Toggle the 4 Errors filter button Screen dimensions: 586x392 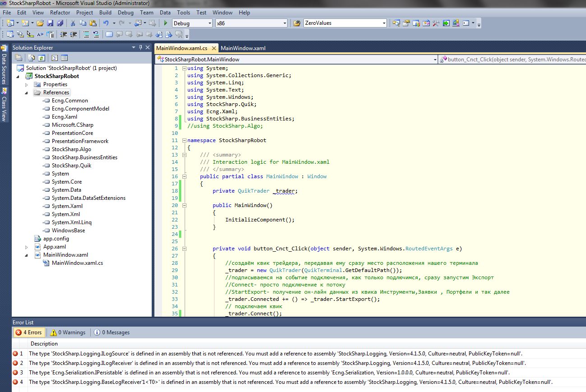pos(29,332)
